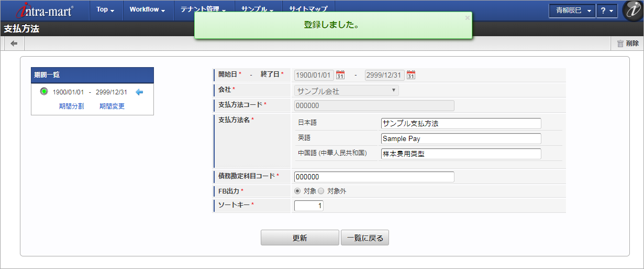644x269 pixels.
Task: Click the 英語 language label
Action: [304, 138]
